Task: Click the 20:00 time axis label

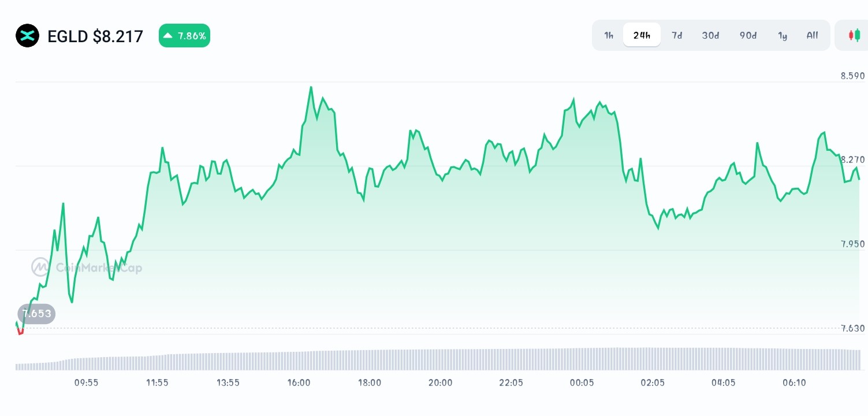Action: 440,382
